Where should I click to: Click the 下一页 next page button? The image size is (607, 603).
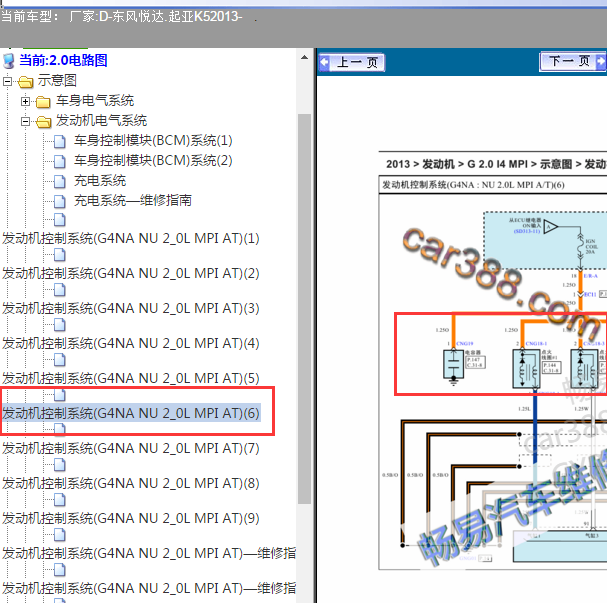tap(573, 62)
